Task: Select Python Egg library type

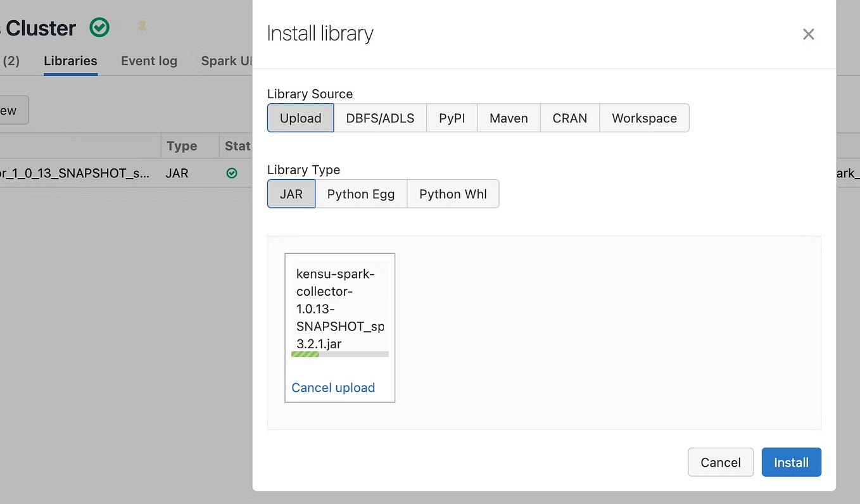Action: pos(361,194)
